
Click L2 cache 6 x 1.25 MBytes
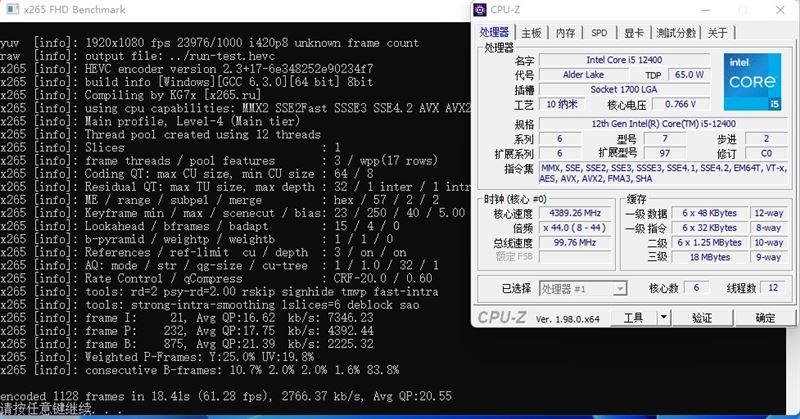[709, 242]
